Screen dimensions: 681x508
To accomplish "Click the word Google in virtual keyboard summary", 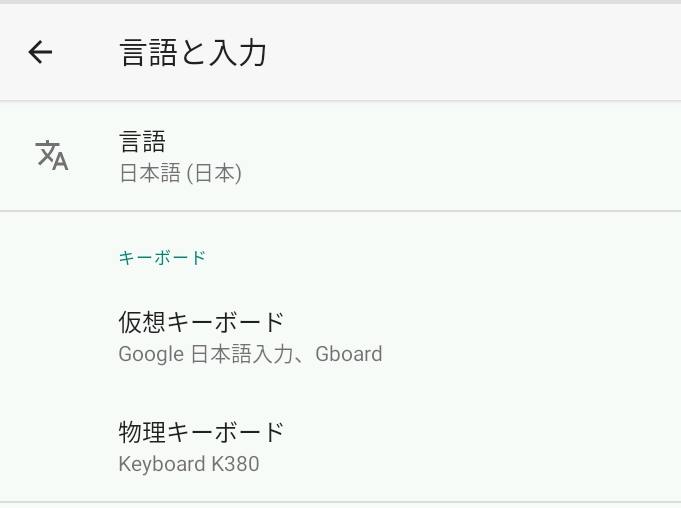I will (151, 354).
